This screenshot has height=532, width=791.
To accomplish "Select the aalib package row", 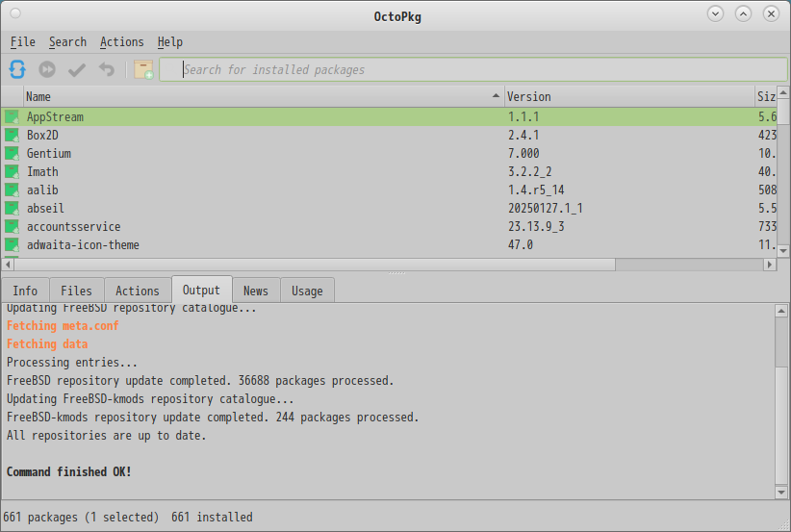I will pyautogui.click(x=389, y=190).
